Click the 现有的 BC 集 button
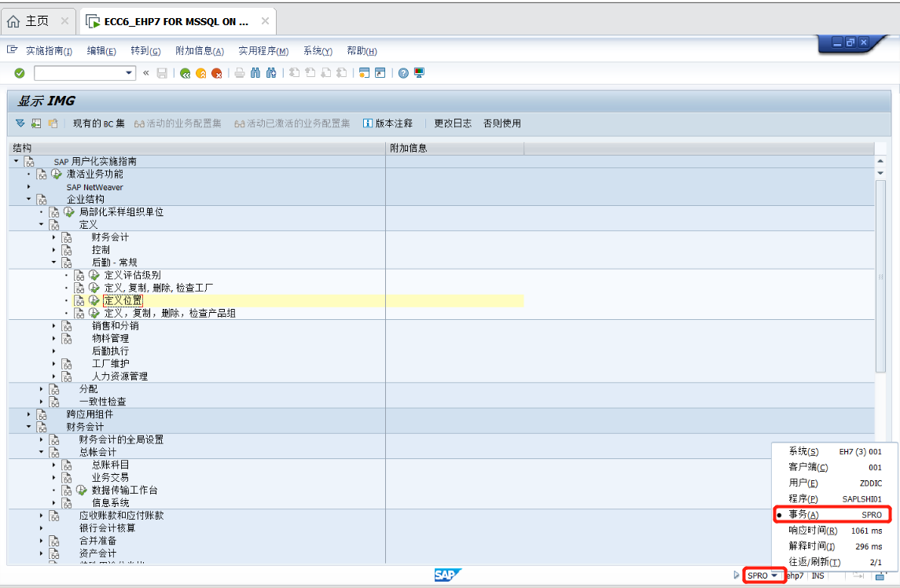Screen dimensions: 900x588 pos(99,123)
